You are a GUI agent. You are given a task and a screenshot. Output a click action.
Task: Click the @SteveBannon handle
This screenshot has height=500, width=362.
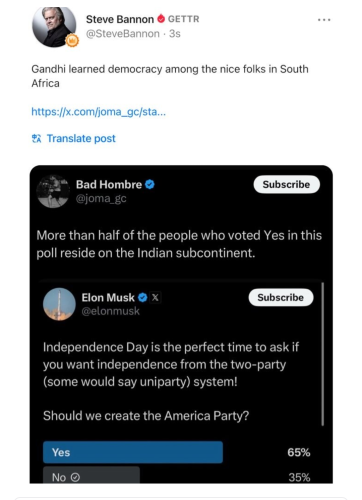(123, 34)
